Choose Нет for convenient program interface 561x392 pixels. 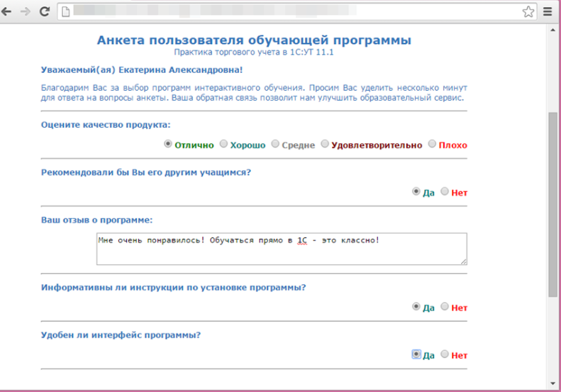click(x=445, y=354)
